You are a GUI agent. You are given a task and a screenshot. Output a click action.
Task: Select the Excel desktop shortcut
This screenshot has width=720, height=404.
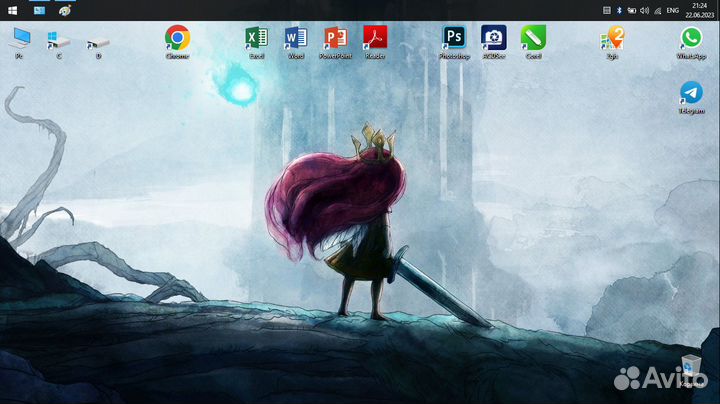257,42
